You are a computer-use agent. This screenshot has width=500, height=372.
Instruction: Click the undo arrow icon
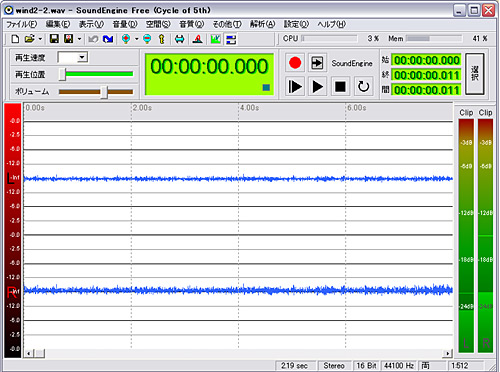coord(93,39)
